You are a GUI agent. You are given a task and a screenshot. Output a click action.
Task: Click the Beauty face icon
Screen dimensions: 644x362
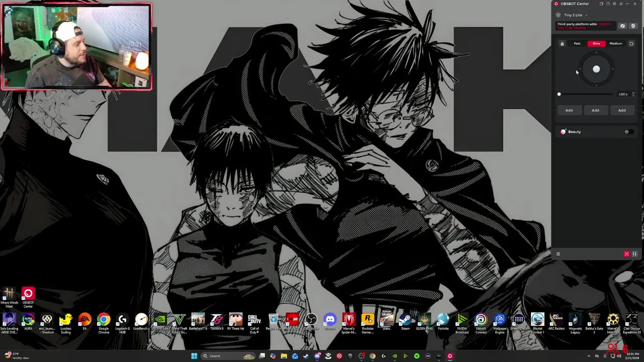563,132
